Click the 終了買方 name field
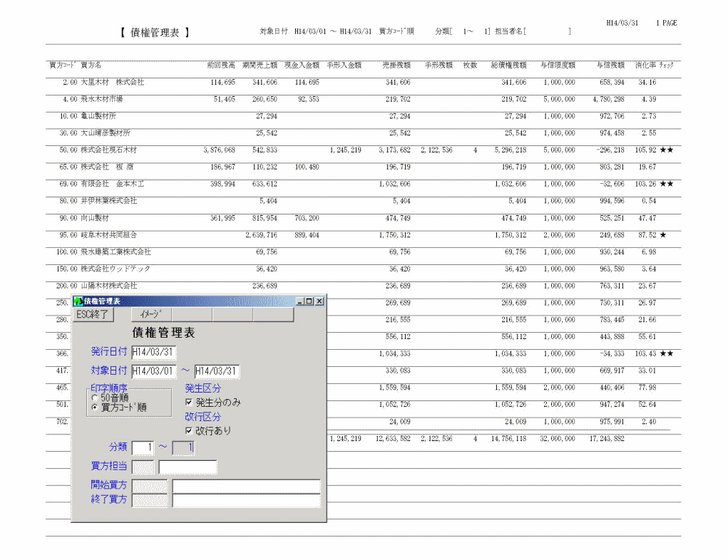Viewport: 728px width, 560px height. coord(246,500)
